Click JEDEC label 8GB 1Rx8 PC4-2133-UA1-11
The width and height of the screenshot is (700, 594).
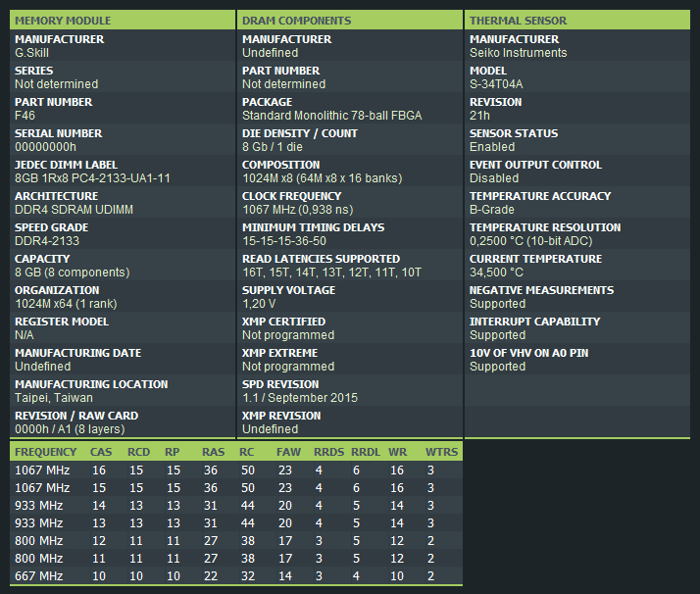pos(92,178)
